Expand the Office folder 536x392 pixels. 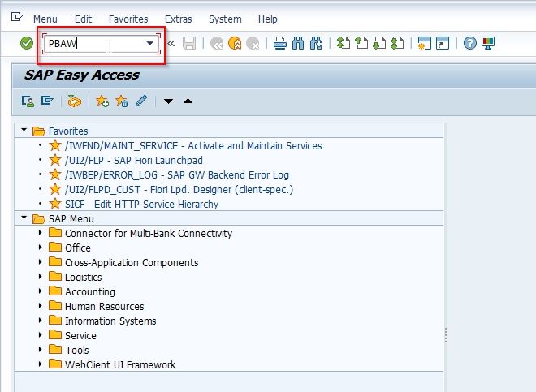pyautogui.click(x=41, y=248)
